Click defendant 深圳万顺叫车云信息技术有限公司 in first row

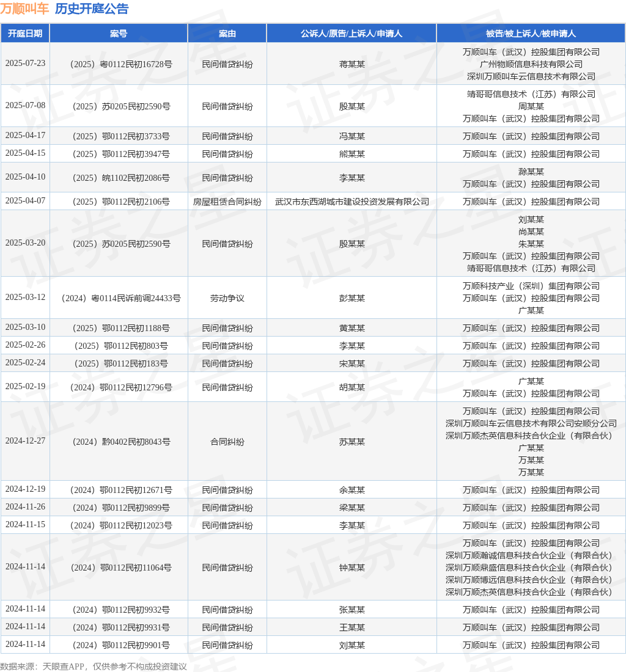pos(531,76)
